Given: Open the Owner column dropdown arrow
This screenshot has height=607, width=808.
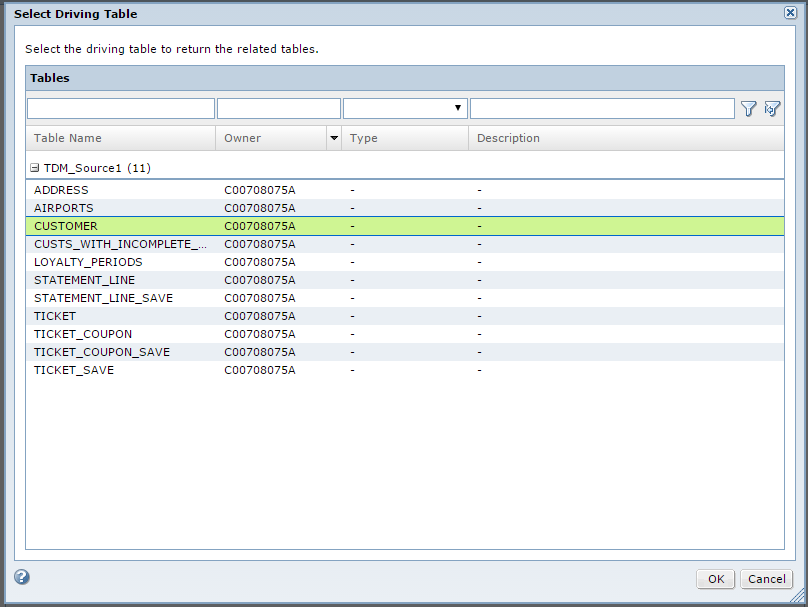Looking at the screenshot, I should coord(334,138).
